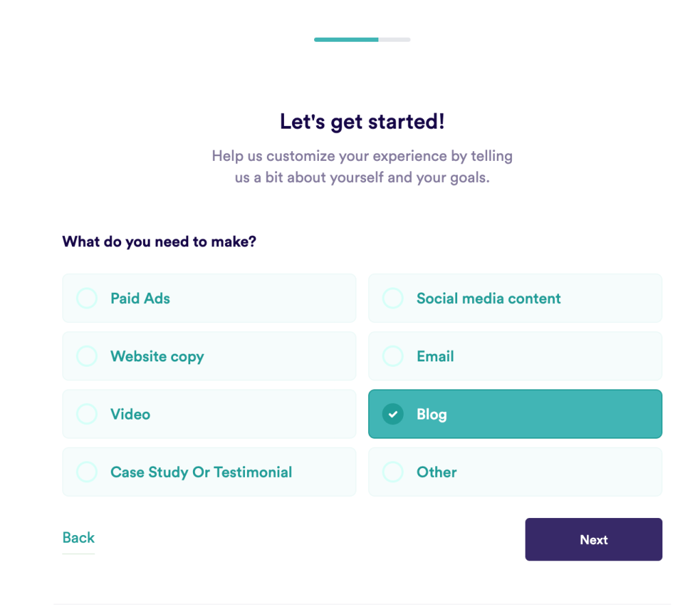The width and height of the screenshot is (700, 607).
Task: Deselect the highlighted Blog option label
Action: (x=432, y=414)
